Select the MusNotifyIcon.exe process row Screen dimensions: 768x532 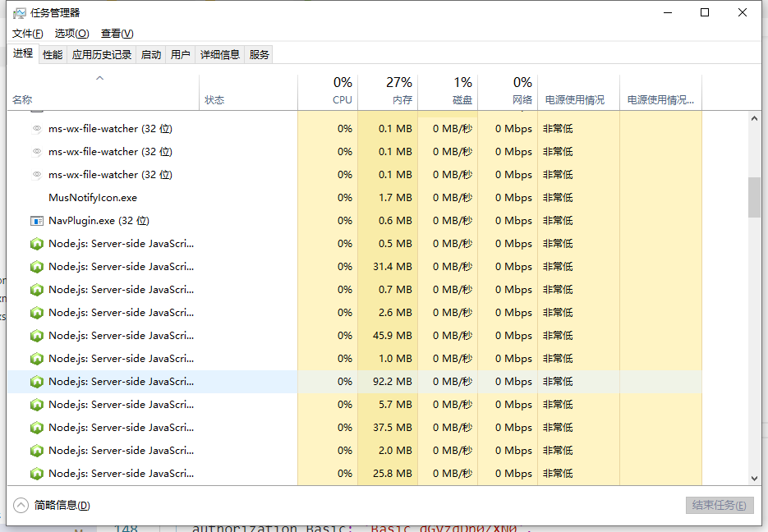point(355,198)
